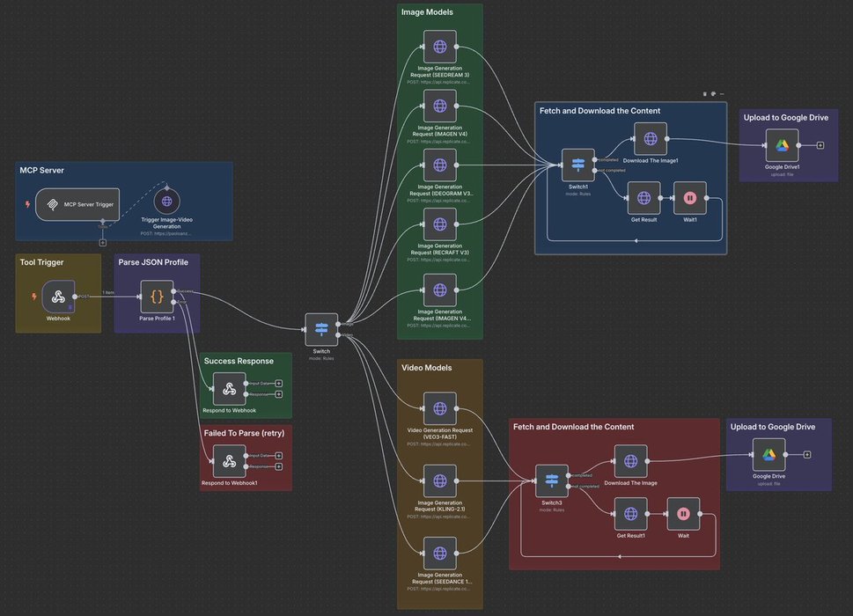Open the KLING-2.1 request node
853x616 pixels.
tap(439, 481)
